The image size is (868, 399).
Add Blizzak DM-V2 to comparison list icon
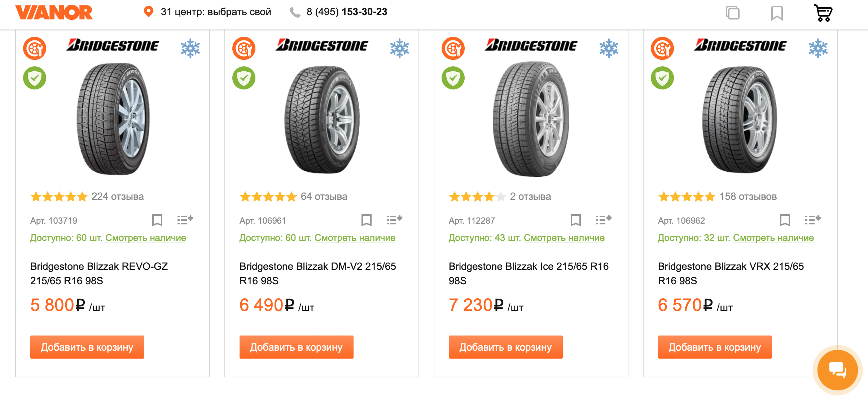394,220
